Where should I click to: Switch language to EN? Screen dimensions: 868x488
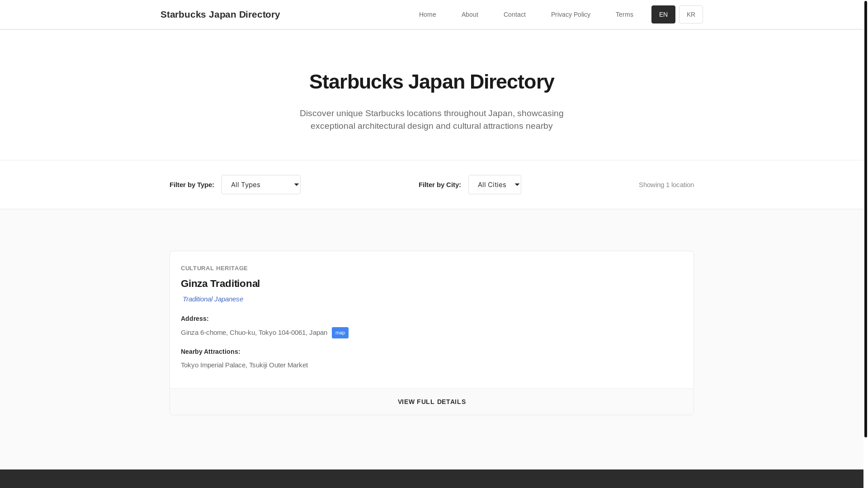663,14
